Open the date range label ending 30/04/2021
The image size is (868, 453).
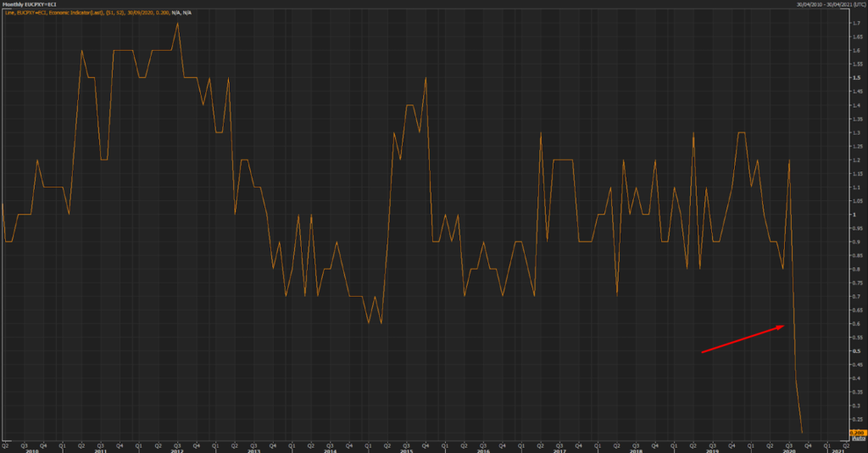click(x=831, y=4)
